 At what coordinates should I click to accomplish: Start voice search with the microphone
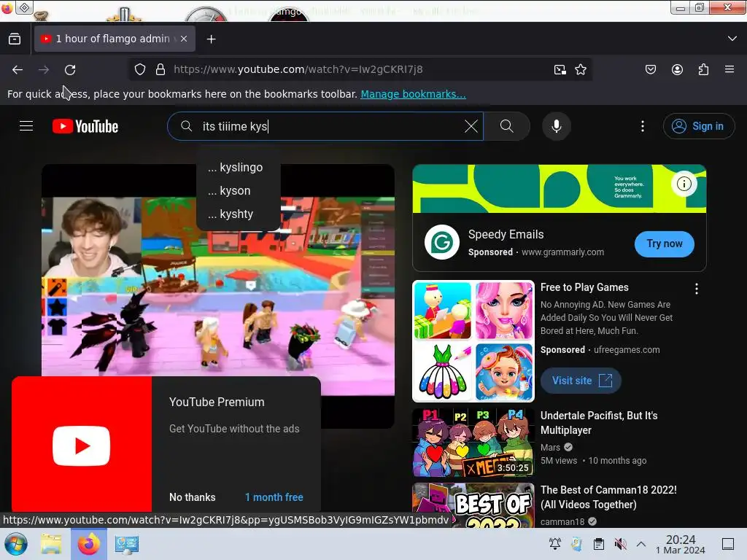pyautogui.click(x=557, y=126)
